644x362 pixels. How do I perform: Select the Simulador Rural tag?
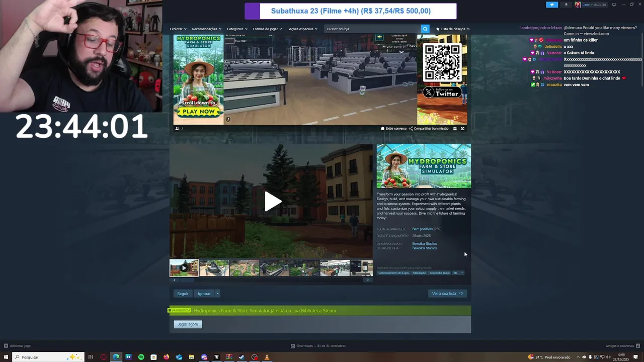(x=439, y=273)
